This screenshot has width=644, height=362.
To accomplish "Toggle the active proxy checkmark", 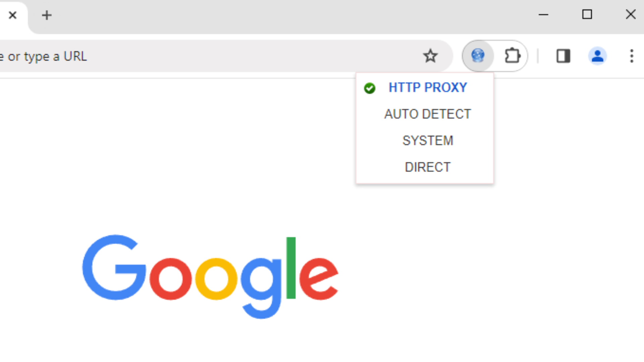I will (x=369, y=88).
